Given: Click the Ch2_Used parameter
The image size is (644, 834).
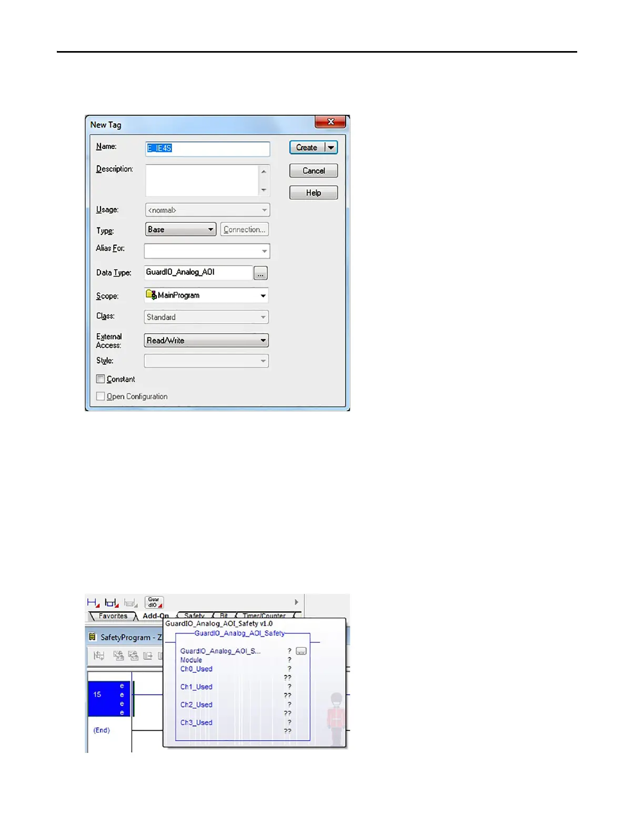Looking at the screenshot, I should tap(196, 705).
